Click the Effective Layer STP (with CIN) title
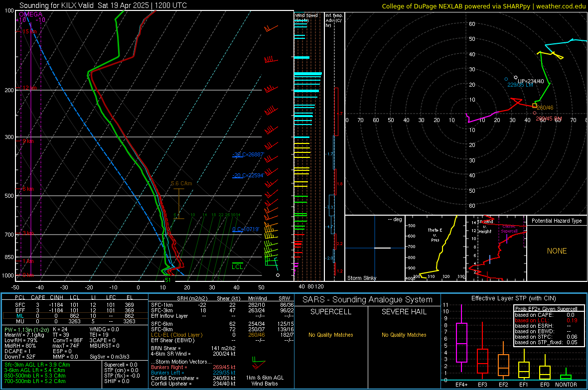The height and width of the screenshot is (390, 588). [514, 298]
